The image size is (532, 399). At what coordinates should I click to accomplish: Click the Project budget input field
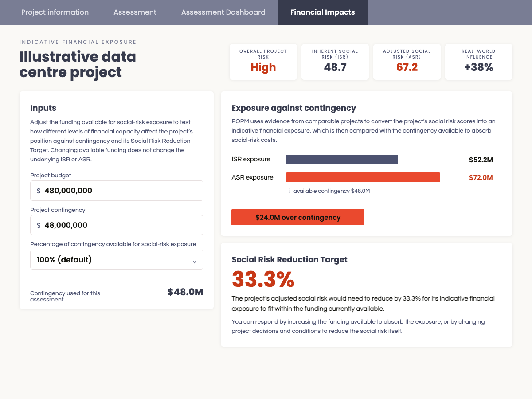(117, 191)
